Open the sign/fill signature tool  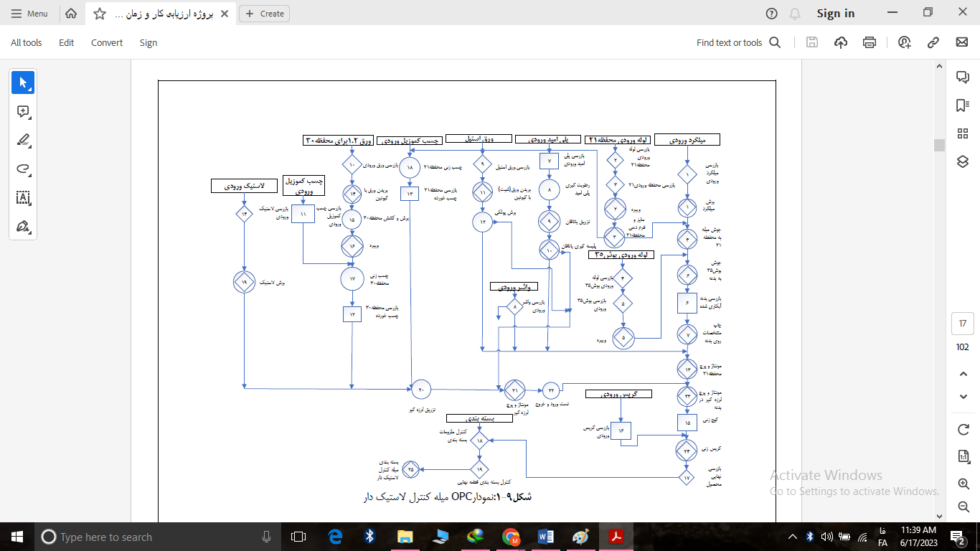pos(23,227)
